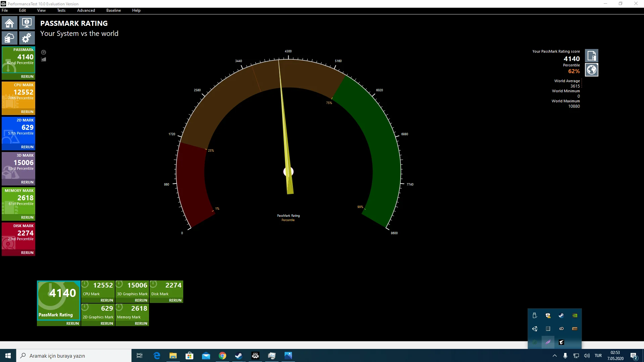Open the Home screen icon
Viewport: 644px width, 362px height.
point(9,23)
